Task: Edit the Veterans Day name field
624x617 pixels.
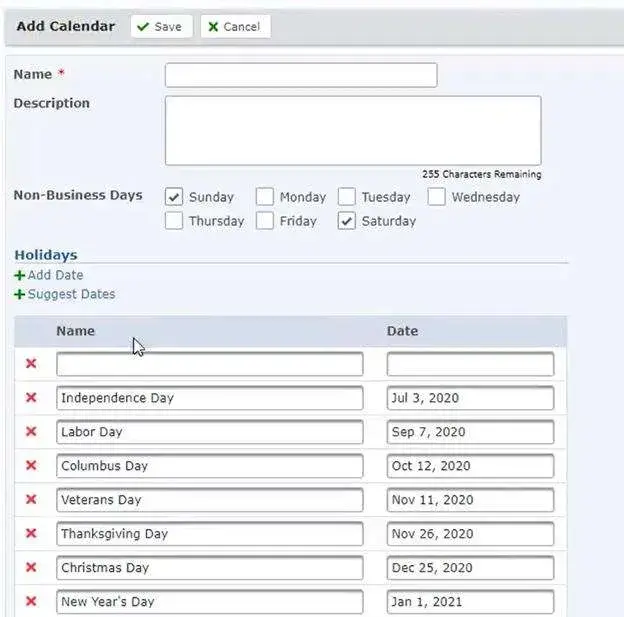Action: click(210, 500)
